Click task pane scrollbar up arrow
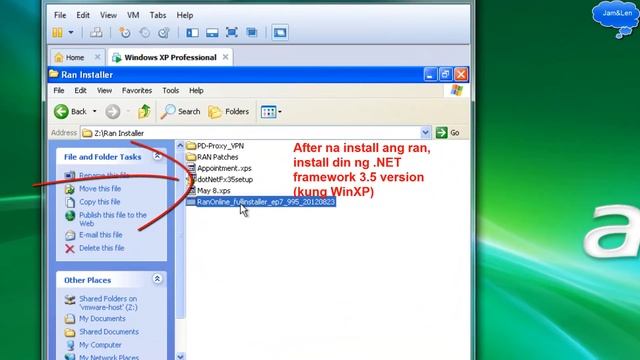640x360 pixels. (x=180, y=145)
